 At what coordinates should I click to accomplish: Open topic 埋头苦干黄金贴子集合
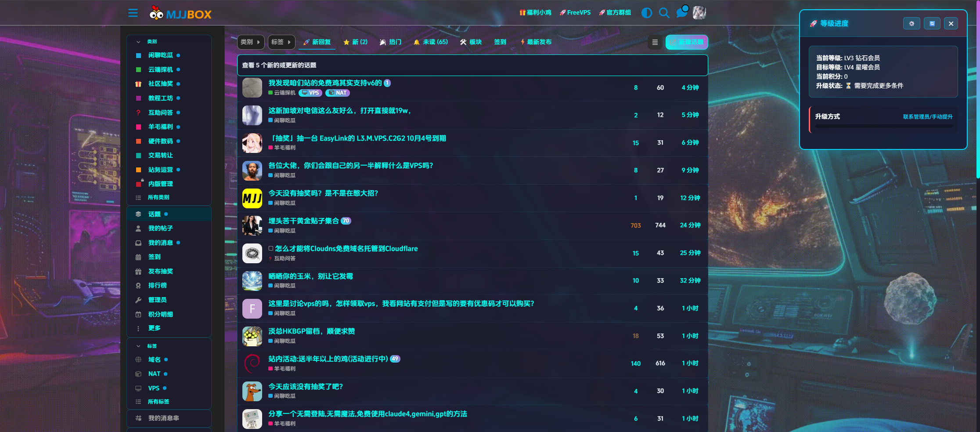coord(303,221)
